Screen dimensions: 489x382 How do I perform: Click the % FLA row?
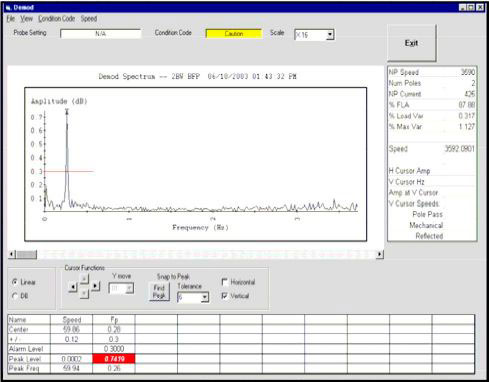click(x=432, y=105)
